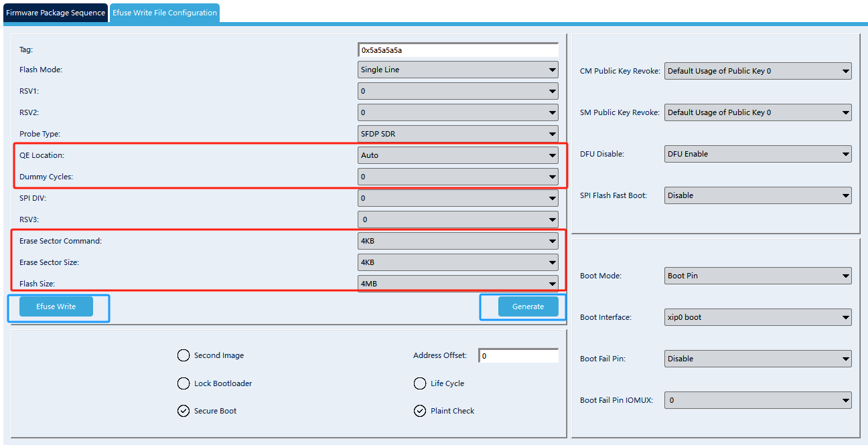
Task: Select the Second Image radio option
Action: coord(210,355)
